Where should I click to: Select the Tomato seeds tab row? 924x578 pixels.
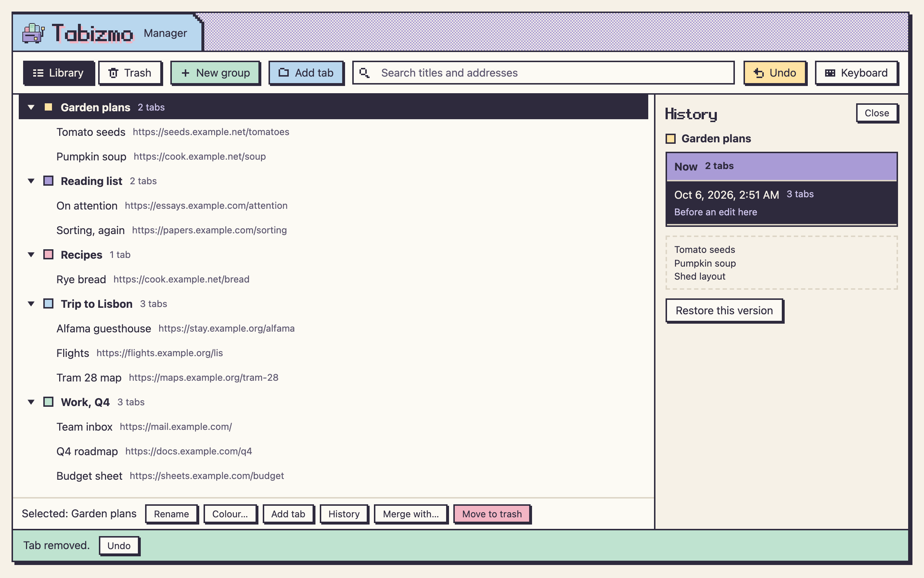click(x=334, y=132)
